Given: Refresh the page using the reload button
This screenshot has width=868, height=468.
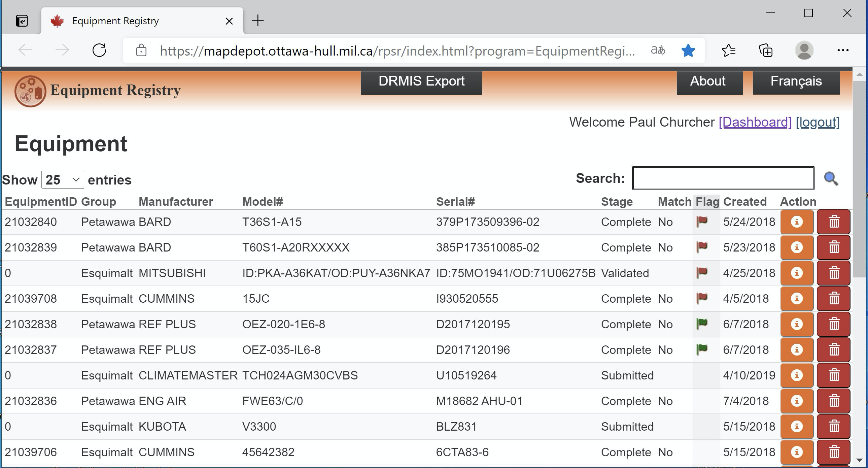Looking at the screenshot, I should (99, 51).
